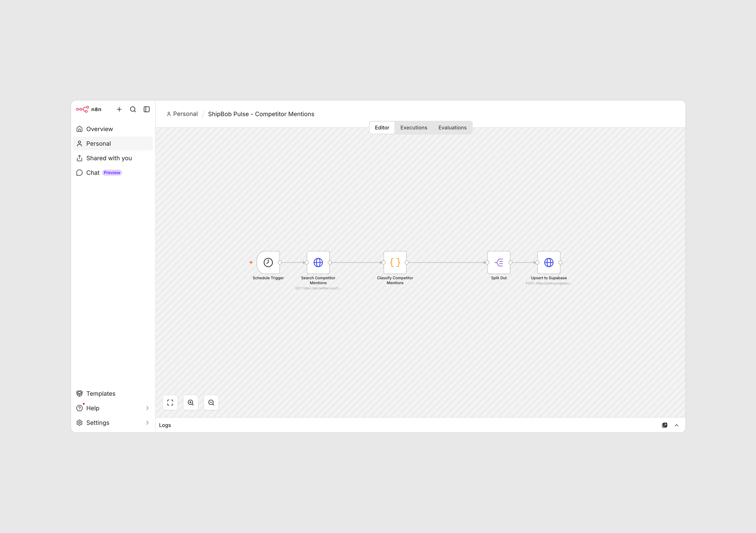Expand the Settings submenu chevron
This screenshot has width=756, height=533.
pos(147,423)
